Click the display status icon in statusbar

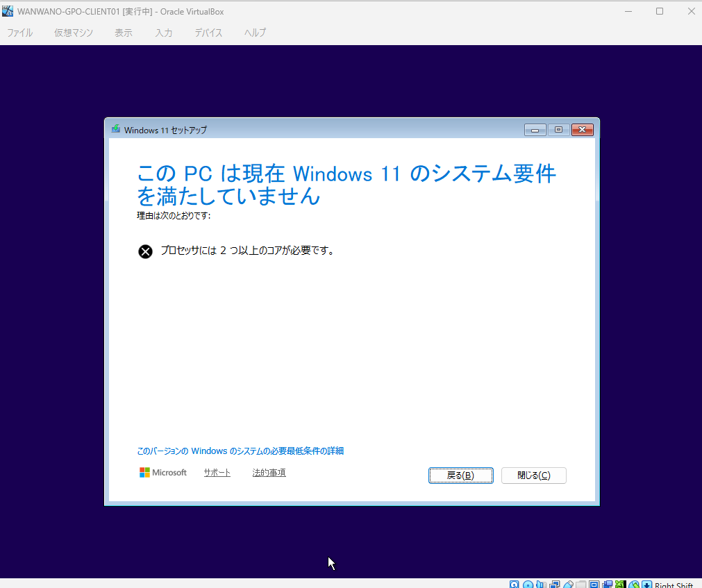point(594,585)
